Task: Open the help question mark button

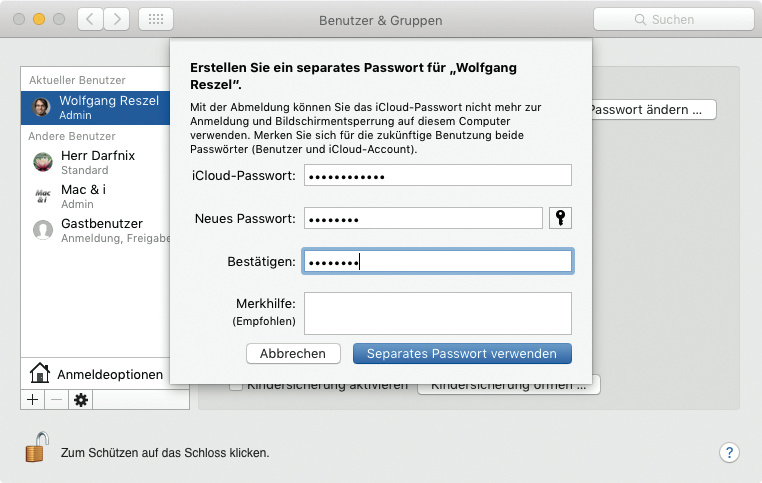Action: pyautogui.click(x=729, y=452)
